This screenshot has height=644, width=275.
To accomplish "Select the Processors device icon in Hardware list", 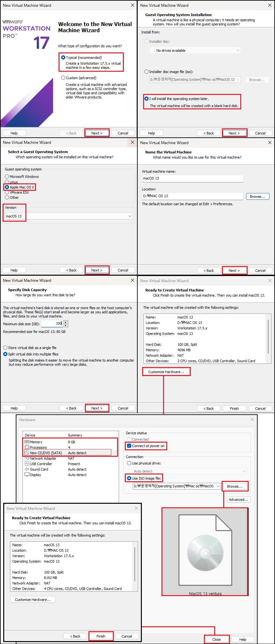I will pyautogui.click(x=27, y=447).
